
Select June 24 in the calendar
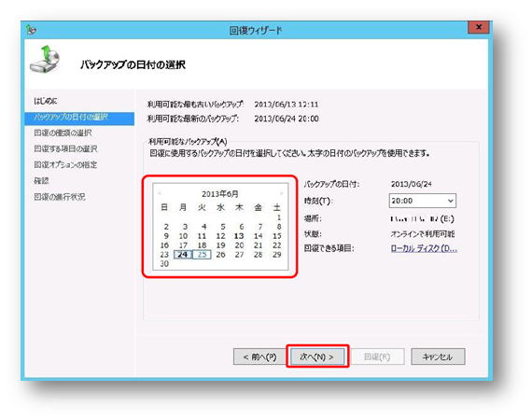point(183,255)
